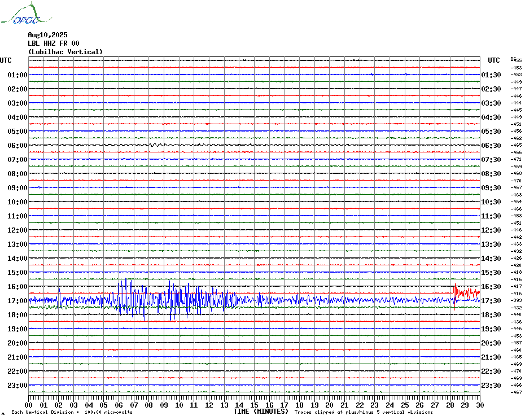Image resolution: width=525 pixels, height=420 pixels.
Task: Click minute 06 on the time axis
Action: (x=119, y=405)
